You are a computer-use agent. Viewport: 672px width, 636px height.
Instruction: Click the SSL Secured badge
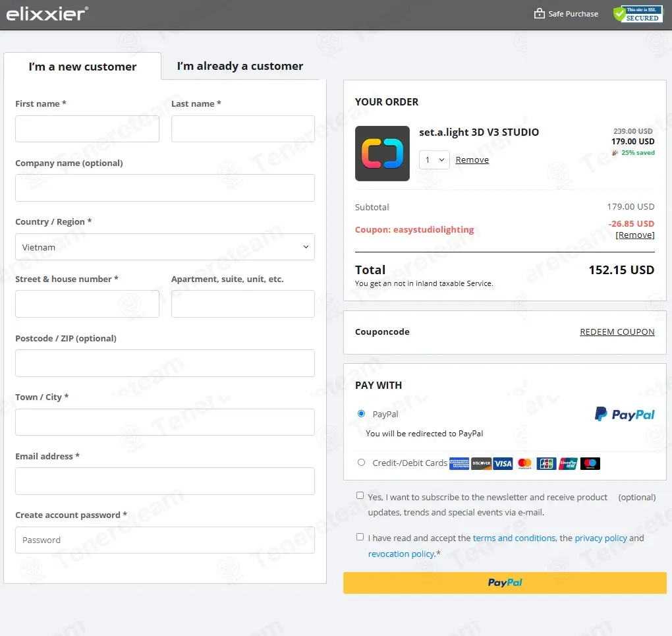click(637, 14)
